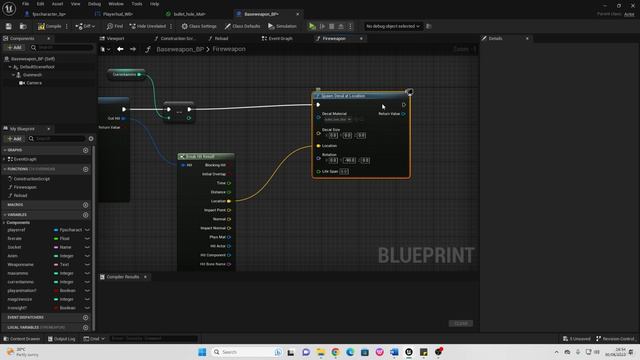Open Class Defaults
Image resolution: width=640 pixels, height=360 pixels.
click(x=242, y=26)
